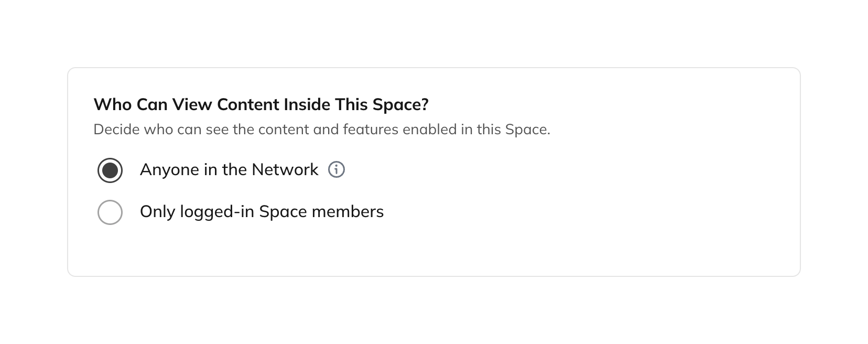The height and width of the screenshot is (344, 868).
Task: Choose the second content visibility option
Action: click(x=110, y=212)
